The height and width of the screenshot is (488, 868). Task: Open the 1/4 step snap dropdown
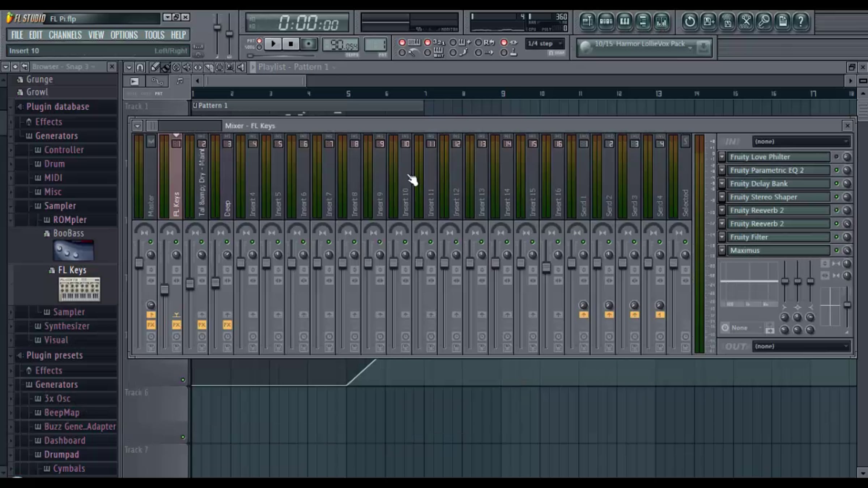point(545,43)
